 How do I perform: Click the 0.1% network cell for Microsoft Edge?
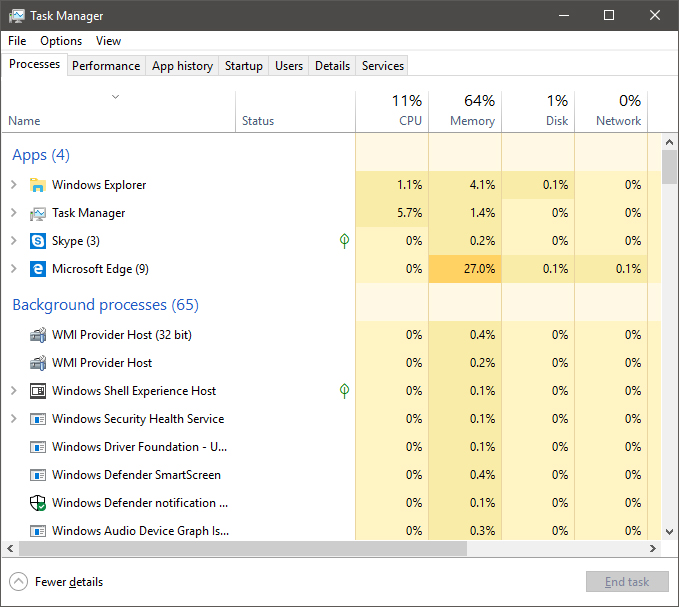[x=611, y=269]
